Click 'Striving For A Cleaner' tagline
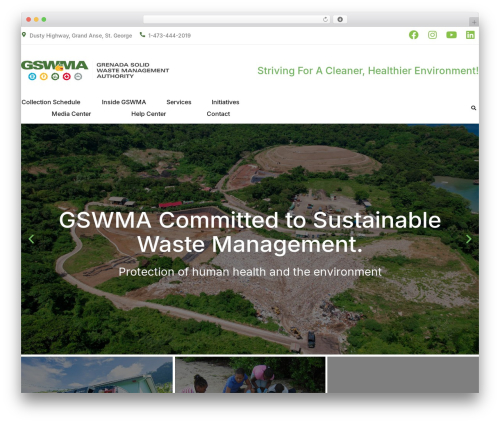Screen dimensions: 500x423 pos(368,71)
